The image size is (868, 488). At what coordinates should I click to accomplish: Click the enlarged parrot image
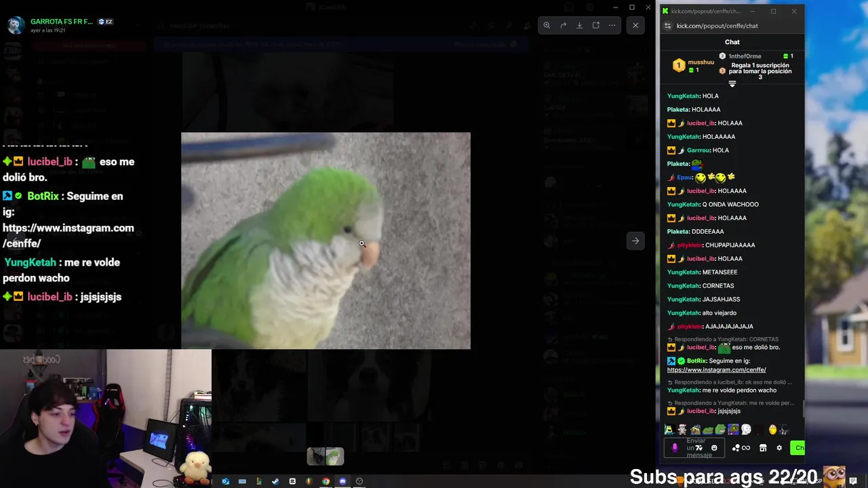pos(325,241)
